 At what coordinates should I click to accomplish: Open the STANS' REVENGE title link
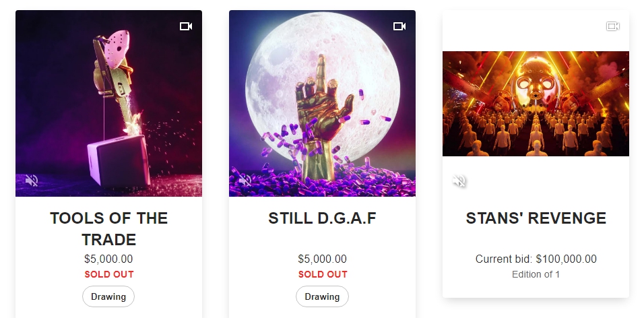(536, 218)
